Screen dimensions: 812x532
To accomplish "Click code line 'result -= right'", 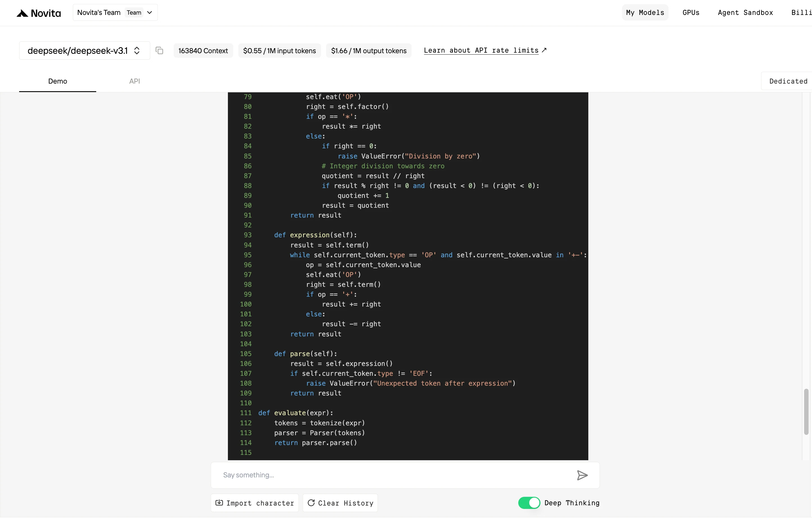I will [x=351, y=324].
